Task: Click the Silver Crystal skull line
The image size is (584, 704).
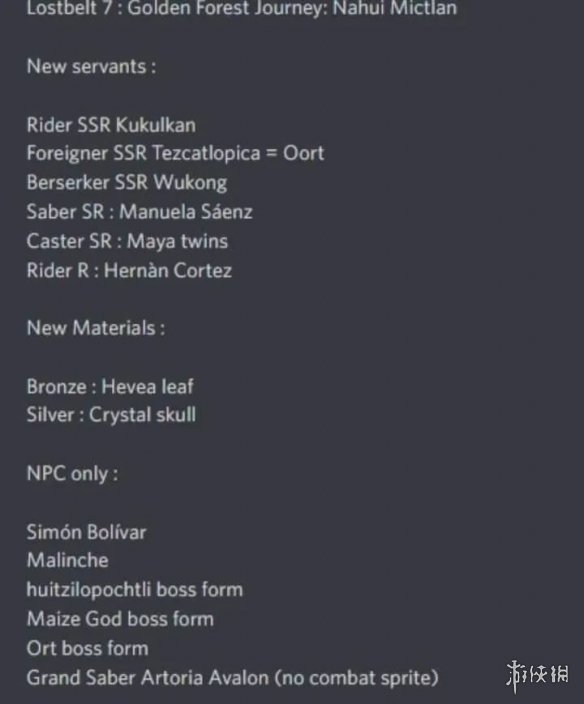Action: pos(111,415)
